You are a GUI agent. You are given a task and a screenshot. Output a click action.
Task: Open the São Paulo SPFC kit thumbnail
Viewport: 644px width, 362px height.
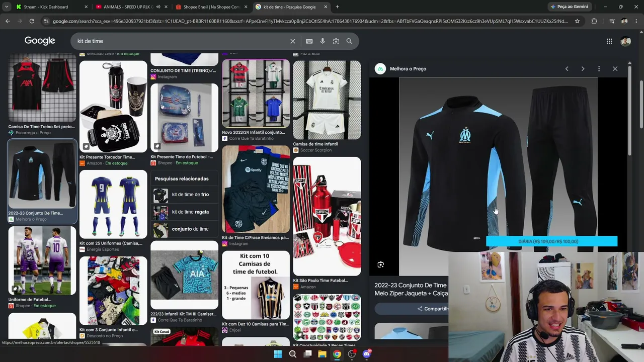pyautogui.click(x=327, y=216)
